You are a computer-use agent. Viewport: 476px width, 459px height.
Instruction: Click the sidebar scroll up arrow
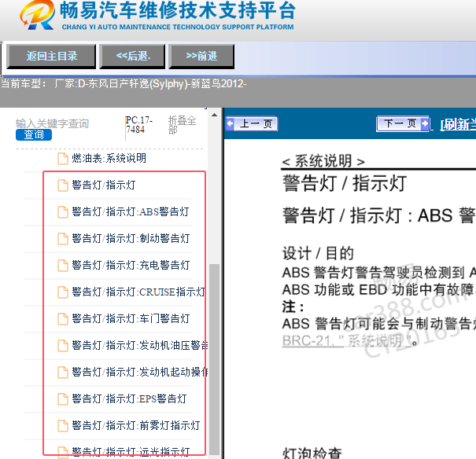click(x=214, y=115)
